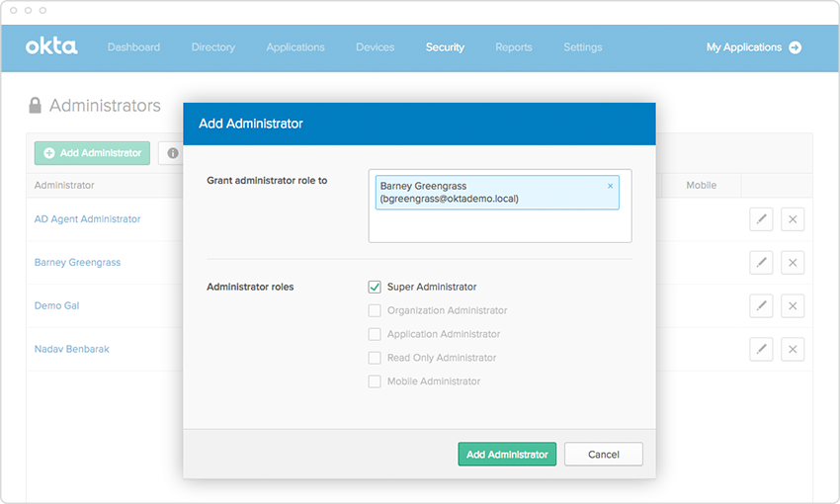Confirm with the green Add Administrator button
The height and width of the screenshot is (504, 840).
[x=507, y=455]
